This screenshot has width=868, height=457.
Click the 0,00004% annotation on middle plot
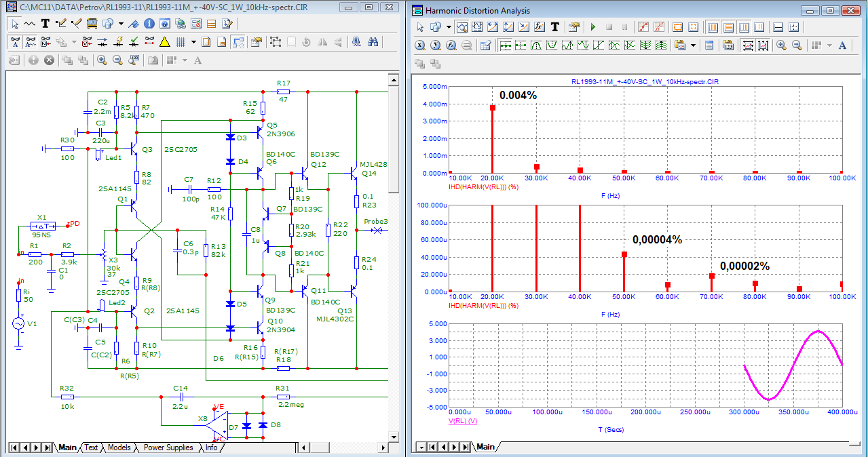[x=657, y=239]
